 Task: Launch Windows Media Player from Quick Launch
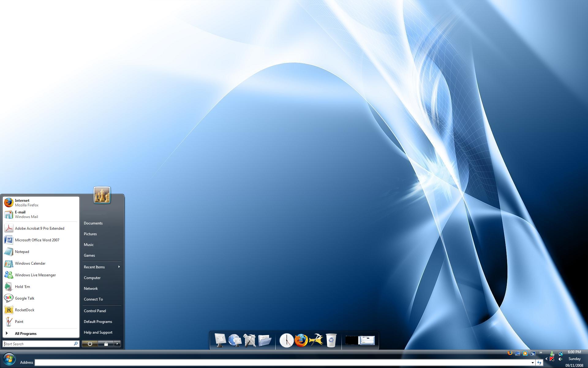(x=525, y=353)
